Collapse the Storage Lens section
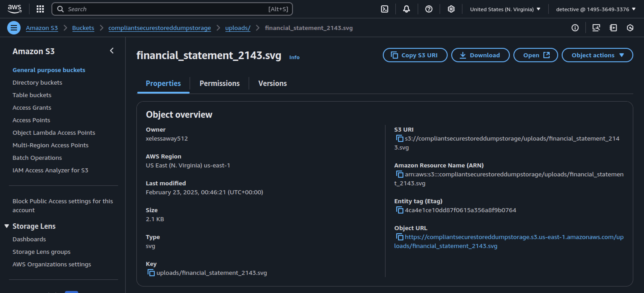 pos(7,226)
